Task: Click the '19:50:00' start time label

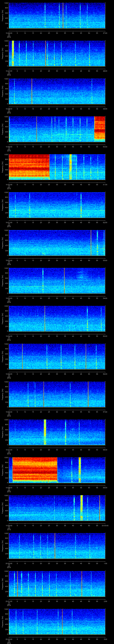Action: click(9, 184)
